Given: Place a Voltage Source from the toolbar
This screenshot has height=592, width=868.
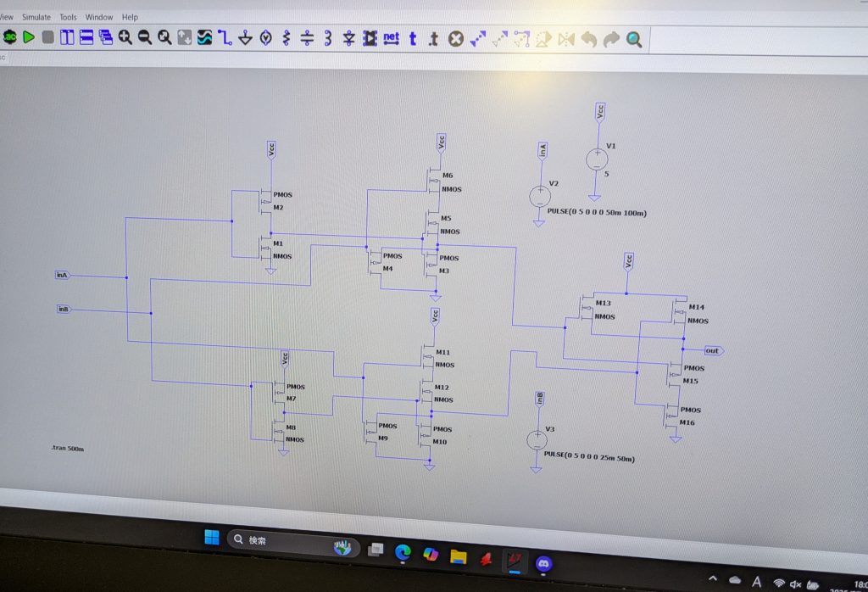Looking at the screenshot, I should (265, 38).
